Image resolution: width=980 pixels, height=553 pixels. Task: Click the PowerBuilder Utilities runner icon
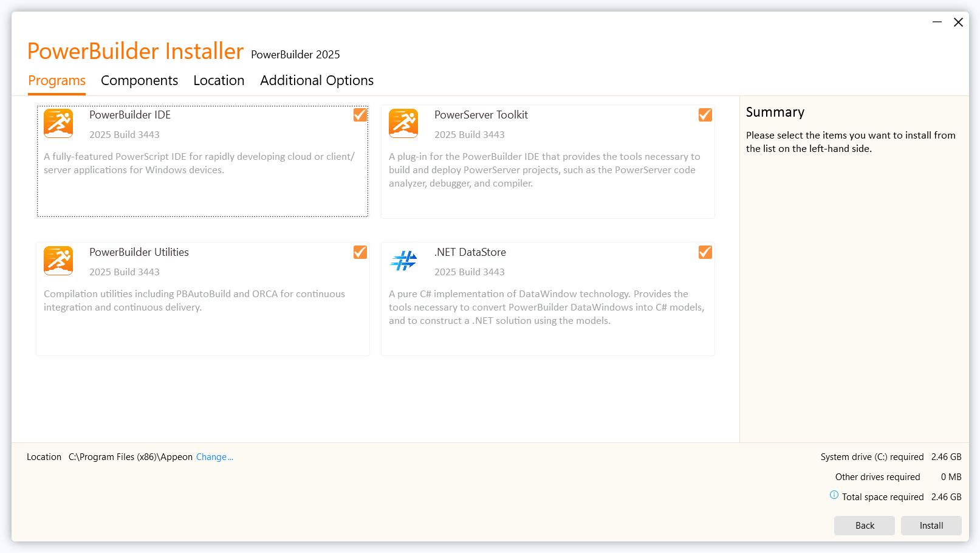58,261
